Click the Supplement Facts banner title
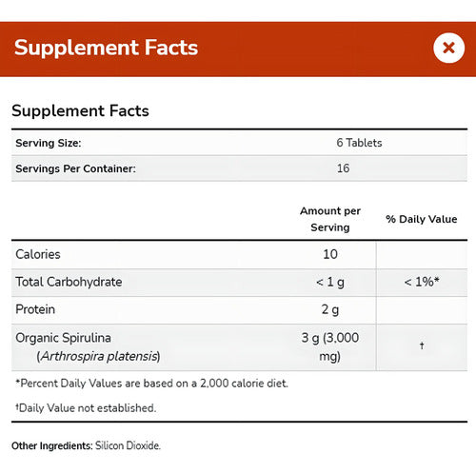This screenshot has height=473, width=476. (106, 48)
